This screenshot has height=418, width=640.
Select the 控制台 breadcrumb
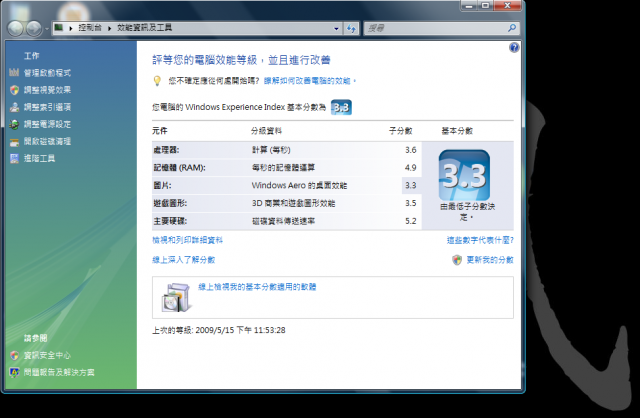pos(90,28)
